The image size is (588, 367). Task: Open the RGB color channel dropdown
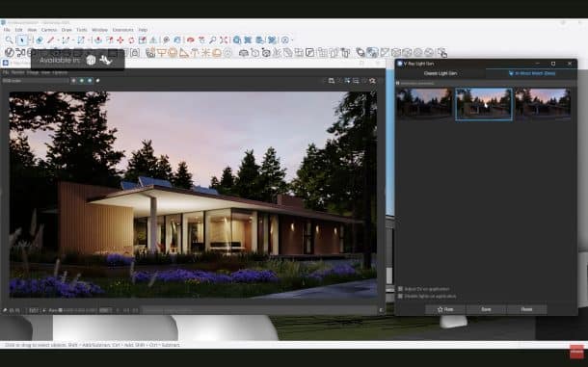36,80
